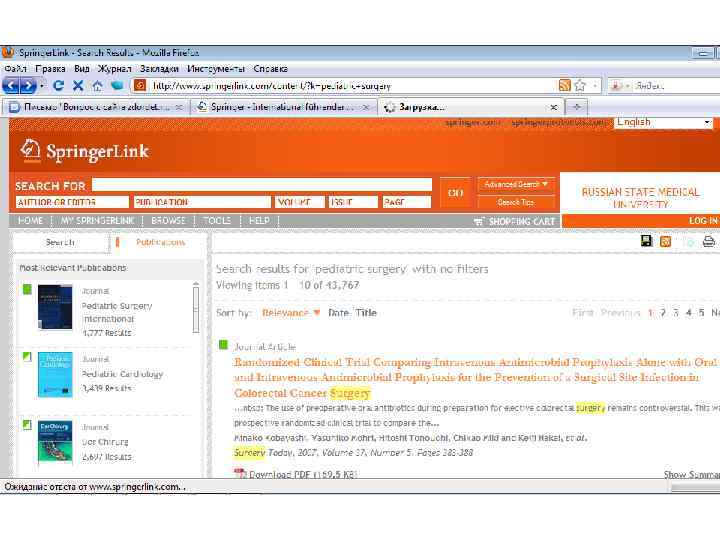
Task: Click the SEARCH FOR text field
Action: pos(262,185)
